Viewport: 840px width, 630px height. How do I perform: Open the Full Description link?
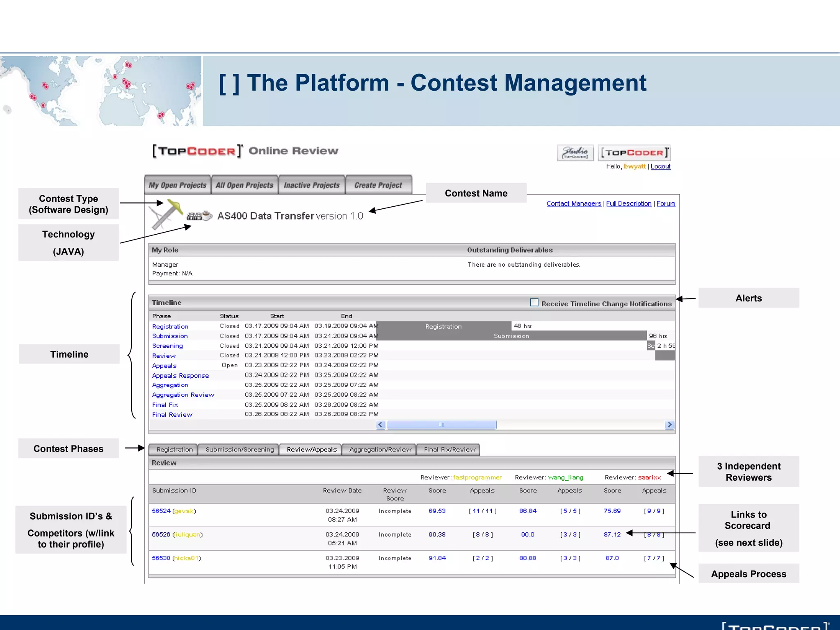tap(628, 203)
